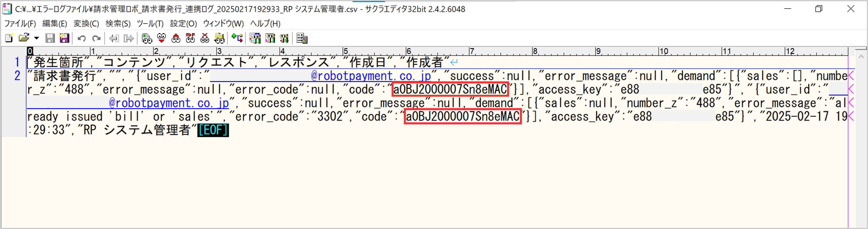868x229 pixels.
Task: Open the Replace dialog icon
Action: pos(190,38)
